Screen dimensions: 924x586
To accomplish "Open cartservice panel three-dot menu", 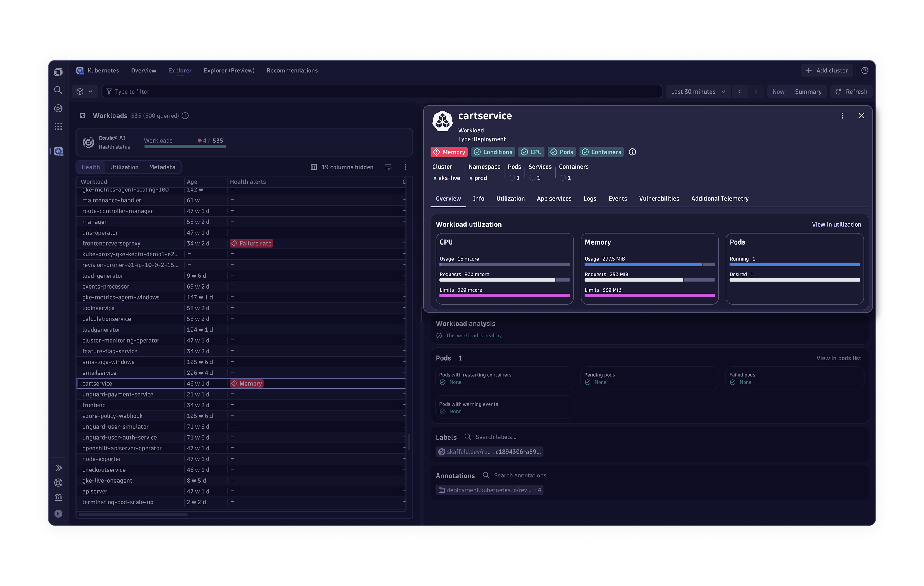I will [x=842, y=116].
